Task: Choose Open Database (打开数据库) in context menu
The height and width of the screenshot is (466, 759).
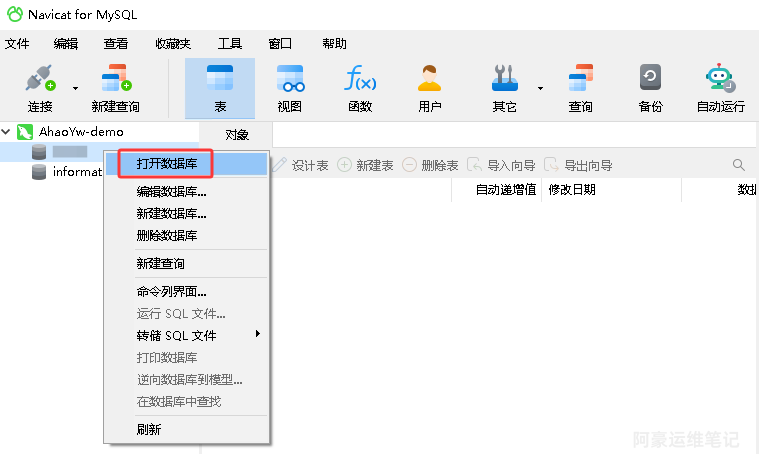Action: pyautogui.click(x=186, y=164)
